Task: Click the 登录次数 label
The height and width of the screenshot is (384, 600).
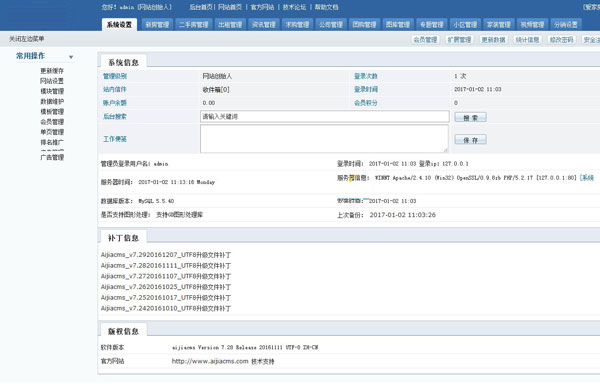Action: click(x=365, y=76)
